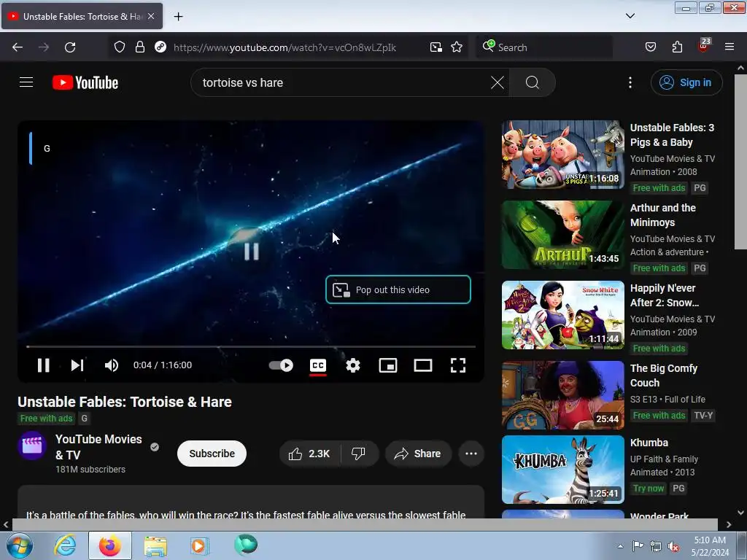Select the Unstable Fables: Tortoise & Hare tab

[x=82, y=16]
